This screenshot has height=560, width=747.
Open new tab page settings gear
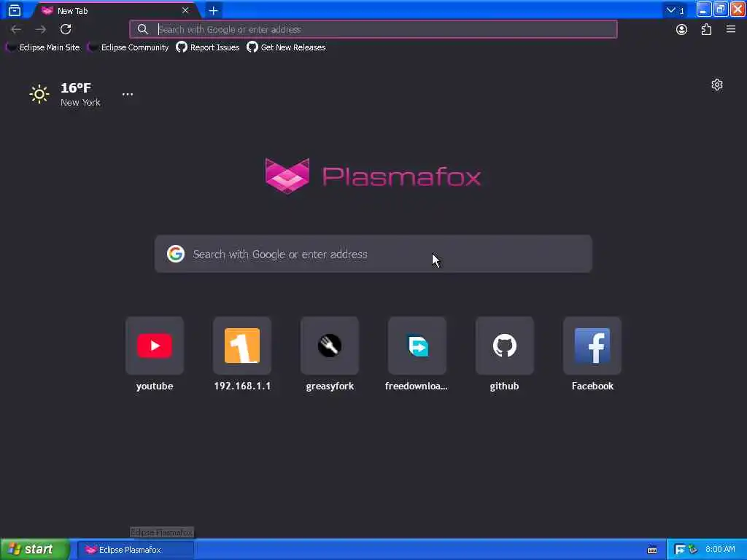(717, 85)
